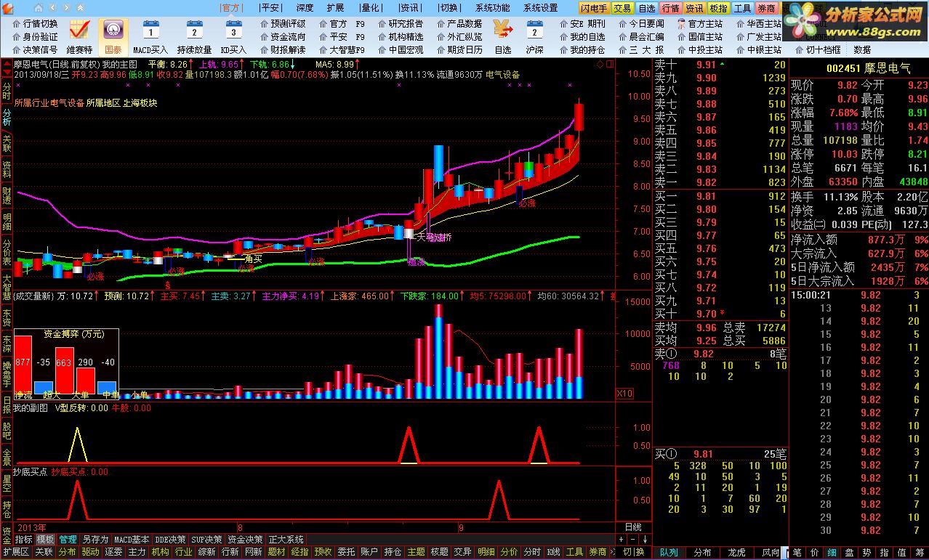Open 研究报告 in the toolbar
The width and height of the screenshot is (929, 560).
(x=400, y=23)
